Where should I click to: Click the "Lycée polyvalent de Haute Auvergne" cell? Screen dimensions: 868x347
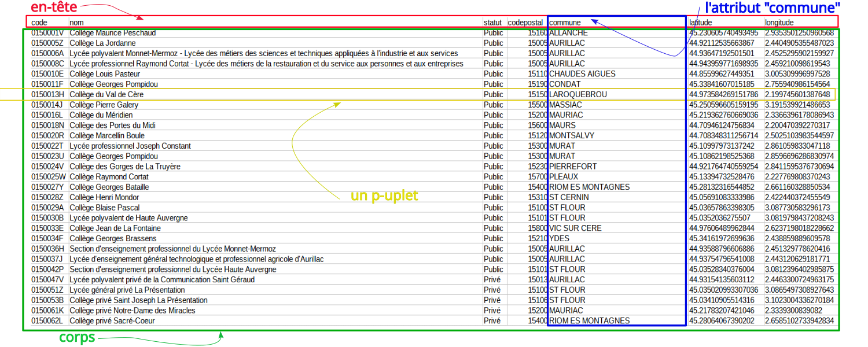[128, 218]
